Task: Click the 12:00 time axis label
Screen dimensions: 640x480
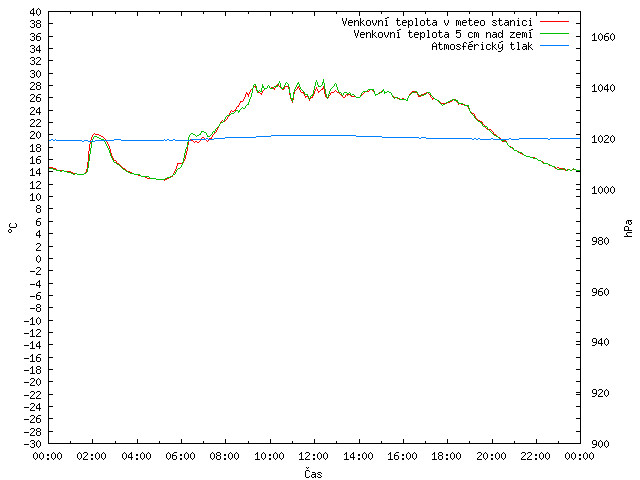Action: pos(313,456)
